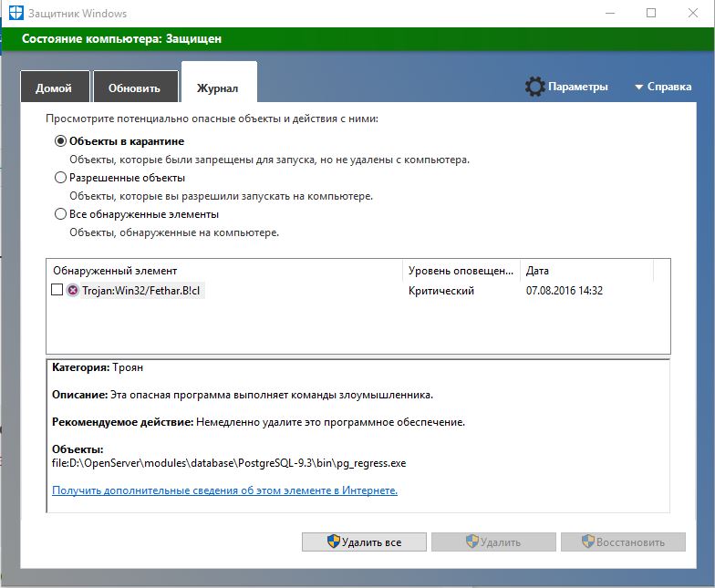This screenshot has width=715, height=588.
Task: Switch to the Домой tab
Action: pyautogui.click(x=54, y=88)
